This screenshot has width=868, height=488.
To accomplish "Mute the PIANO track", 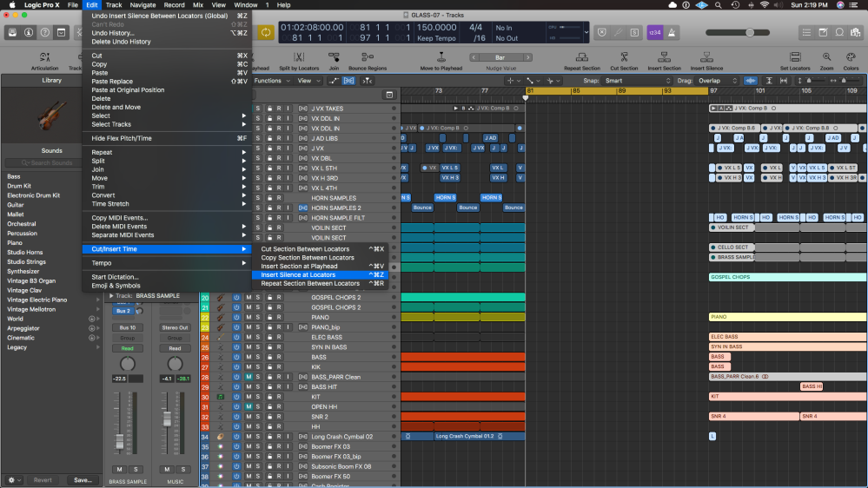I will (248, 318).
